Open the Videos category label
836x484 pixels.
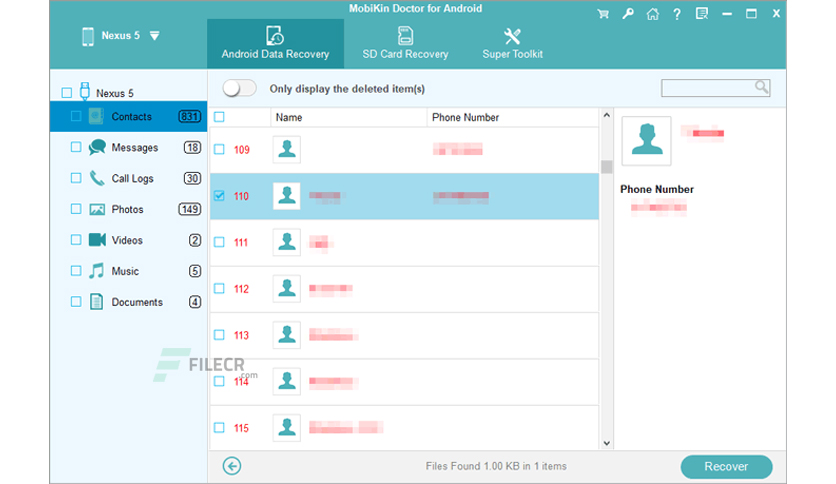pyautogui.click(x=127, y=240)
